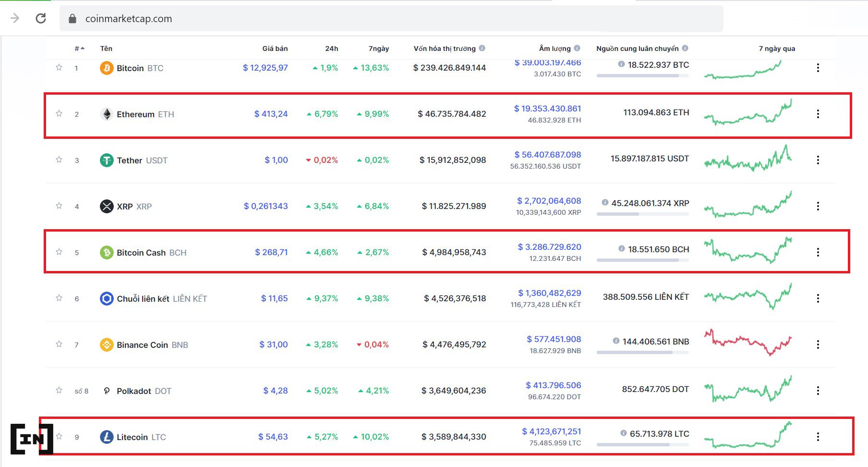The image size is (868, 467).
Task: Open Chuỗi liên kết coin page link
Action: coord(143,298)
